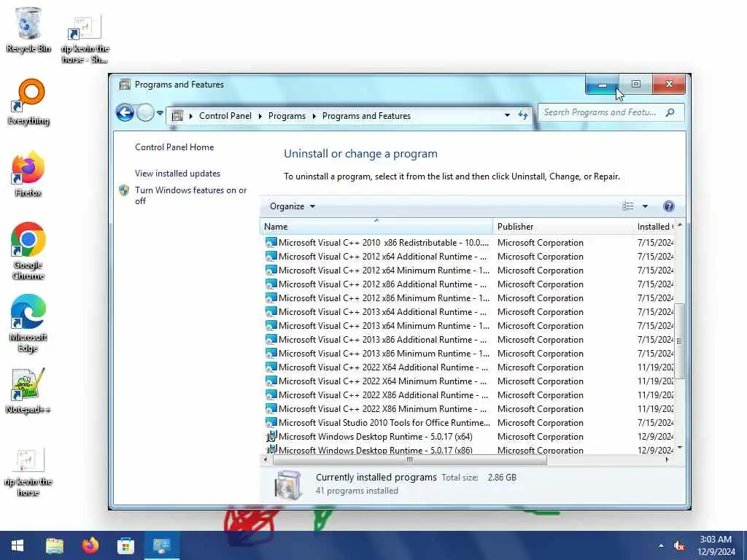Open Turn Windows features on or off
This screenshot has height=560, width=747.
pos(190,195)
